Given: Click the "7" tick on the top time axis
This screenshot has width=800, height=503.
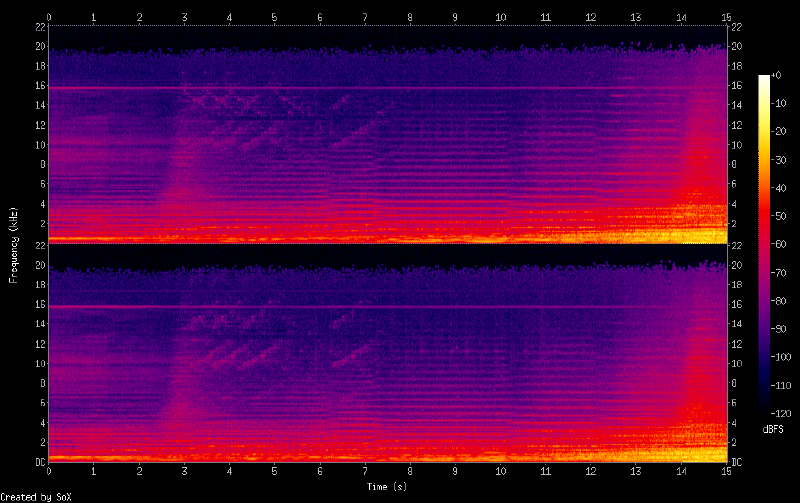Looking at the screenshot, I should point(364,17).
